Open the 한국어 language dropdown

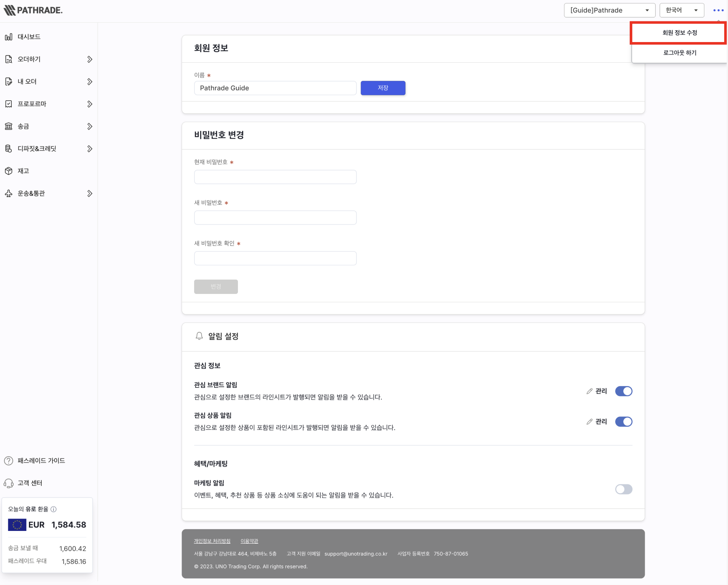(681, 11)
